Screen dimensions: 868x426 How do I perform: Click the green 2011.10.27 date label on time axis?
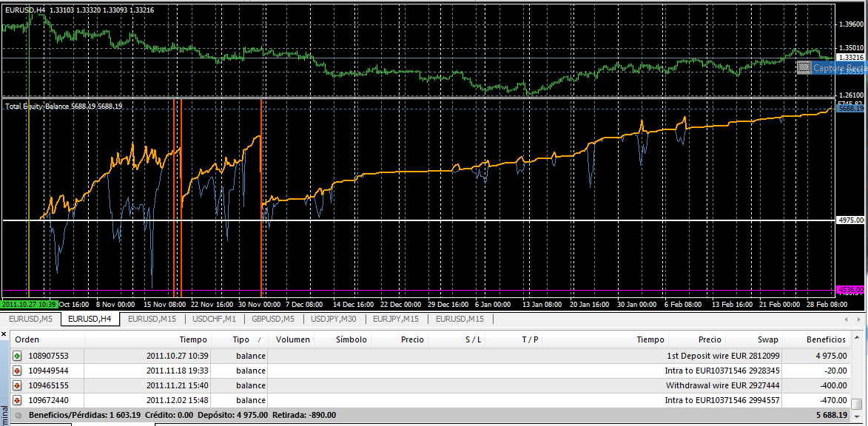point(30,304)
